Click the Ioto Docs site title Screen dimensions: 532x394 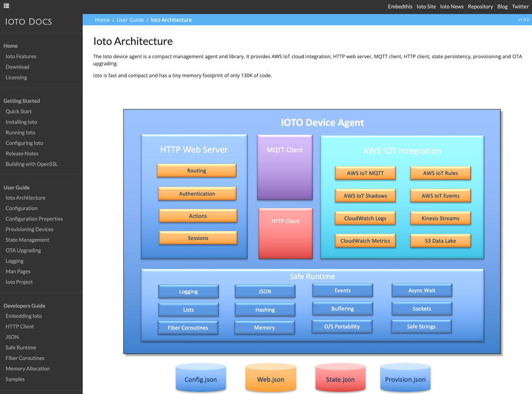pyautogui.click(x=29, y=22)
